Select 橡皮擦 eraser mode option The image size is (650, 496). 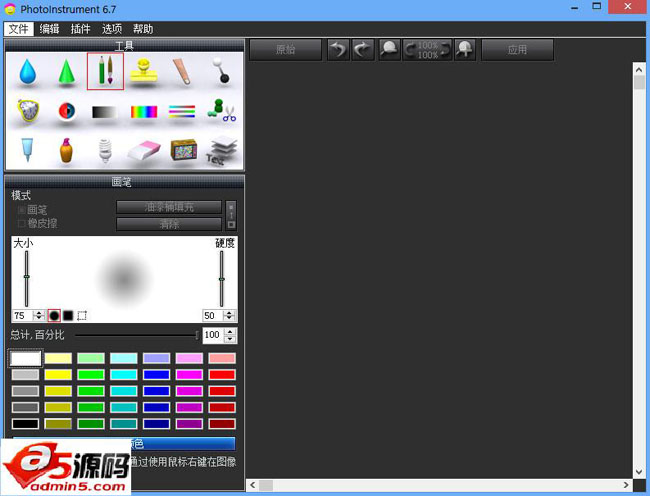tap(38, 223)
